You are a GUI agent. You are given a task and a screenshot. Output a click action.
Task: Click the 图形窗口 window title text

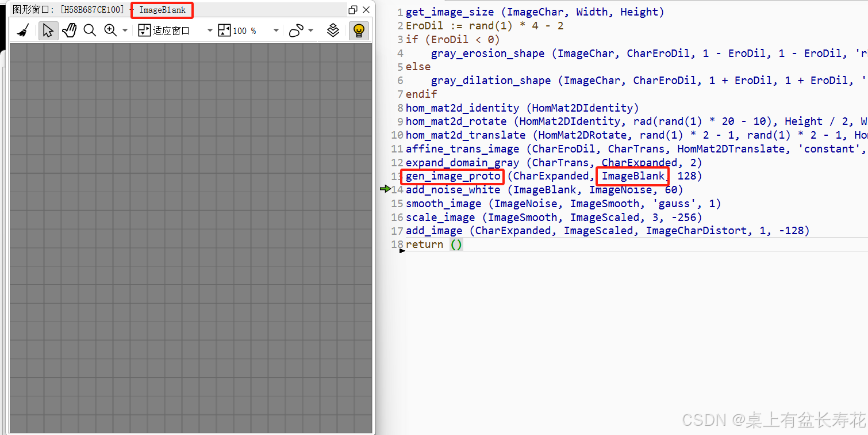point(33,10)
